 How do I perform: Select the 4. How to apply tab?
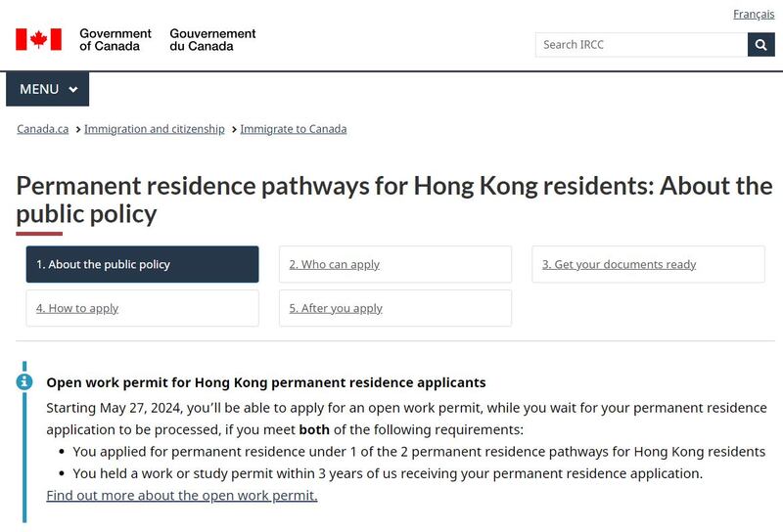click(142, 308)
